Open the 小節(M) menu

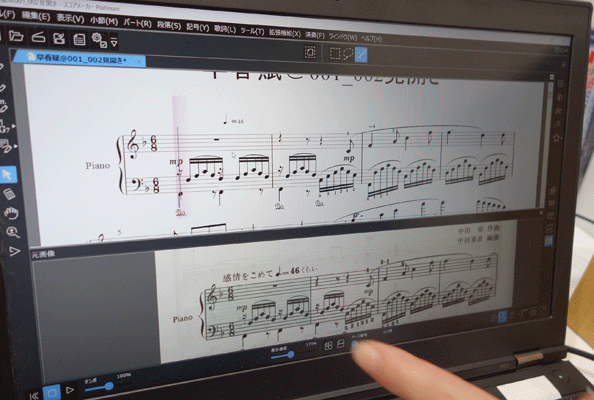[x=104, y=20]
